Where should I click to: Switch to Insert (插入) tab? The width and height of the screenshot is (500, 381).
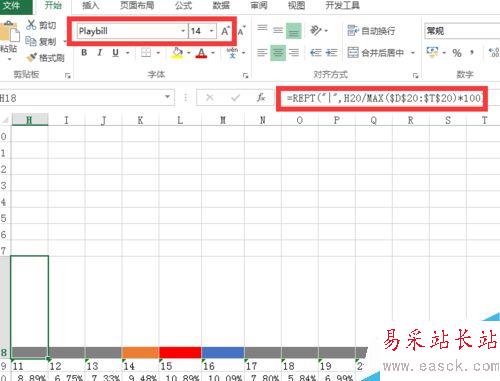pos(91,6)
